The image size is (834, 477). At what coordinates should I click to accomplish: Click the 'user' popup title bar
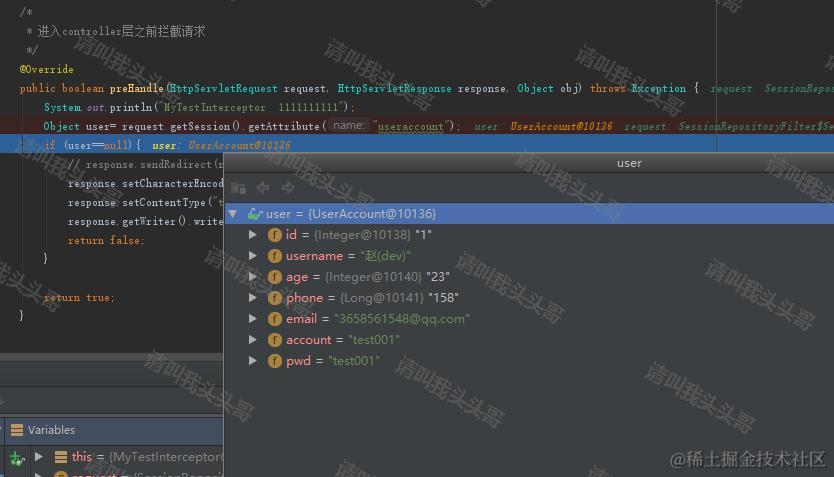pyautogui.click(x=529, y=163)
